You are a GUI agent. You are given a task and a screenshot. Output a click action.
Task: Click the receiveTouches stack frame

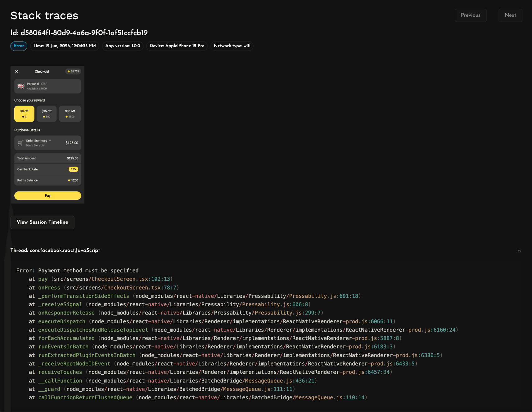point(210,372)
